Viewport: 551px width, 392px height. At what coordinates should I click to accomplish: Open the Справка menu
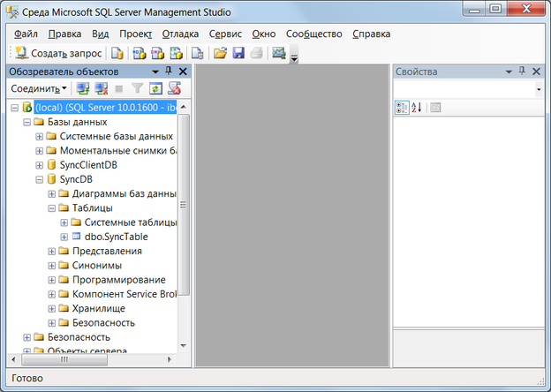(x=371, y=34)
